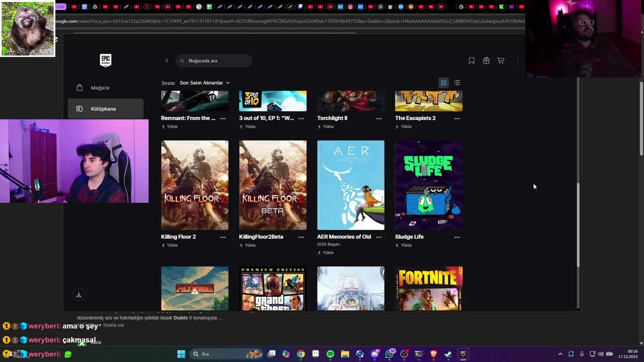This screenshot has width=644, height=362.
Task: Click Yükle under AER Memories of Old
Action: pos(326,253)
